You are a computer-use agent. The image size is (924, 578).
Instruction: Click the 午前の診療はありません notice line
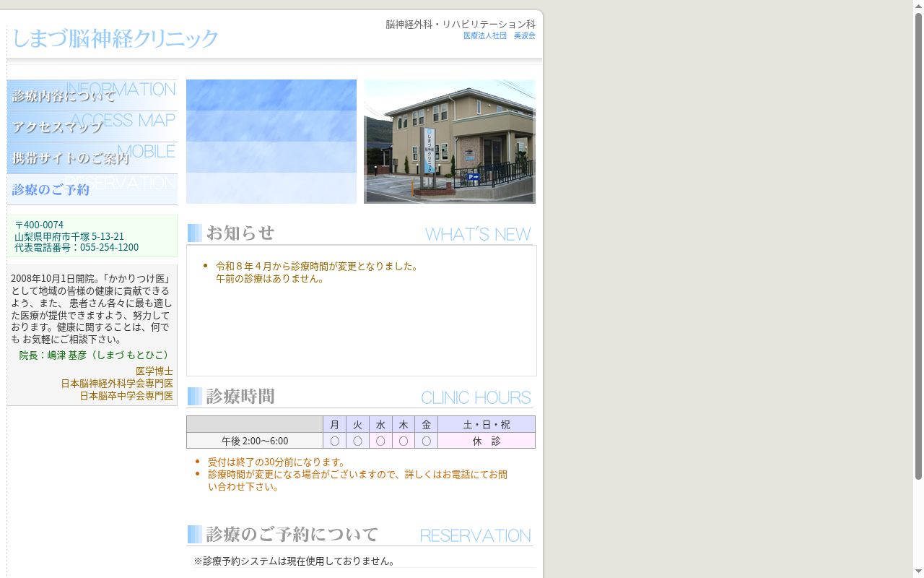pyautogui.click(x=270, y=278)
